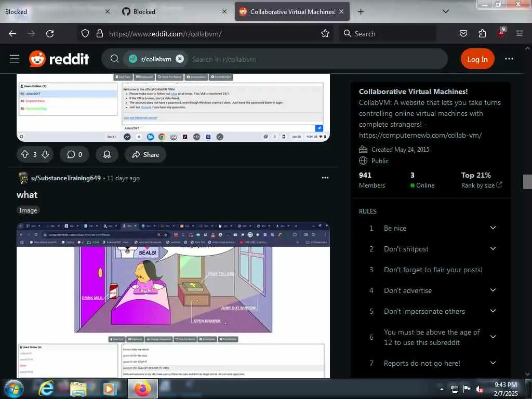Reload the page with the refresh icon
Viewport: 532px width, 399px height.
click(x=50, y=34)
